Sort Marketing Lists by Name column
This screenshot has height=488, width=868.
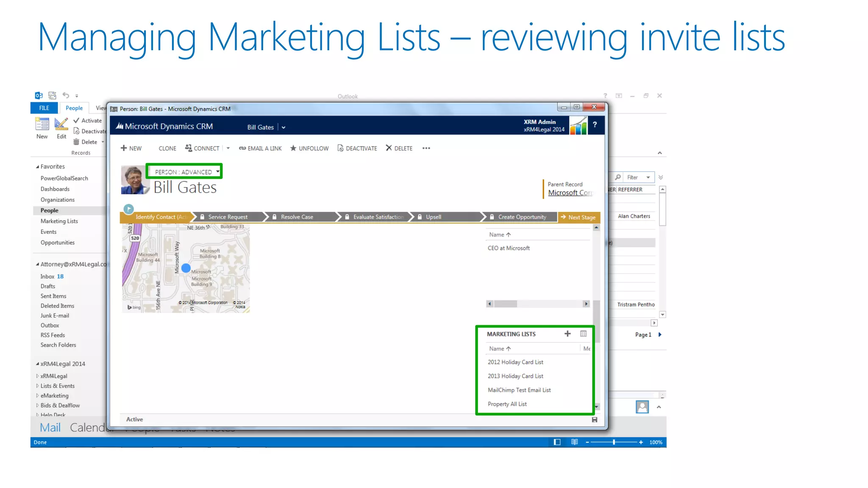tap(500, 349)
